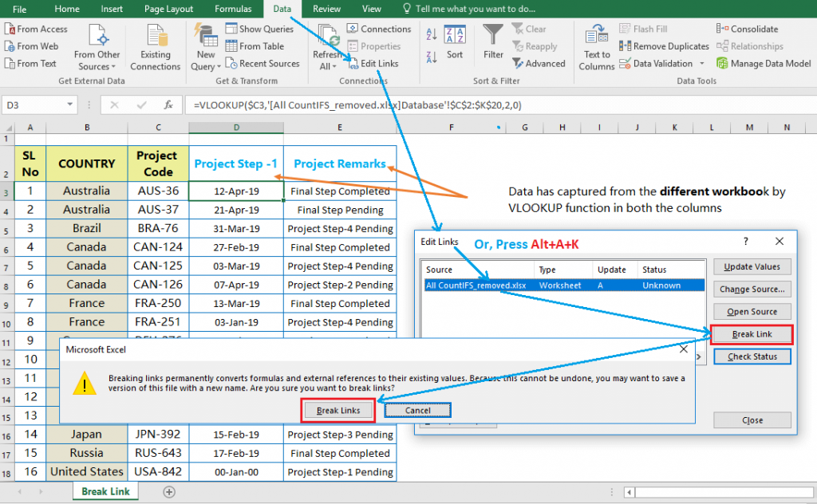Click the From Web icon
The image size is (817, 504).
pos(10,46)
